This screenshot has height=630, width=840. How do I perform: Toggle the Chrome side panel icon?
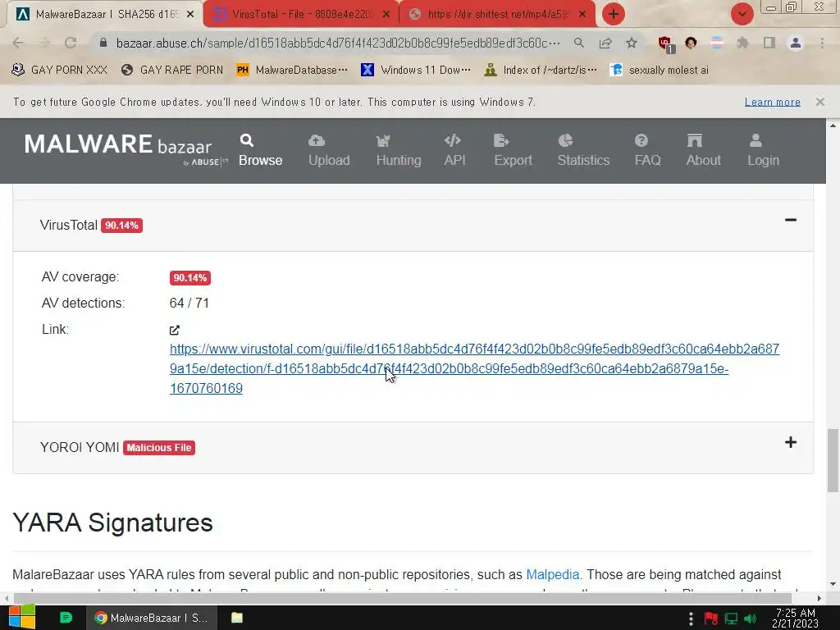(769, 43)
